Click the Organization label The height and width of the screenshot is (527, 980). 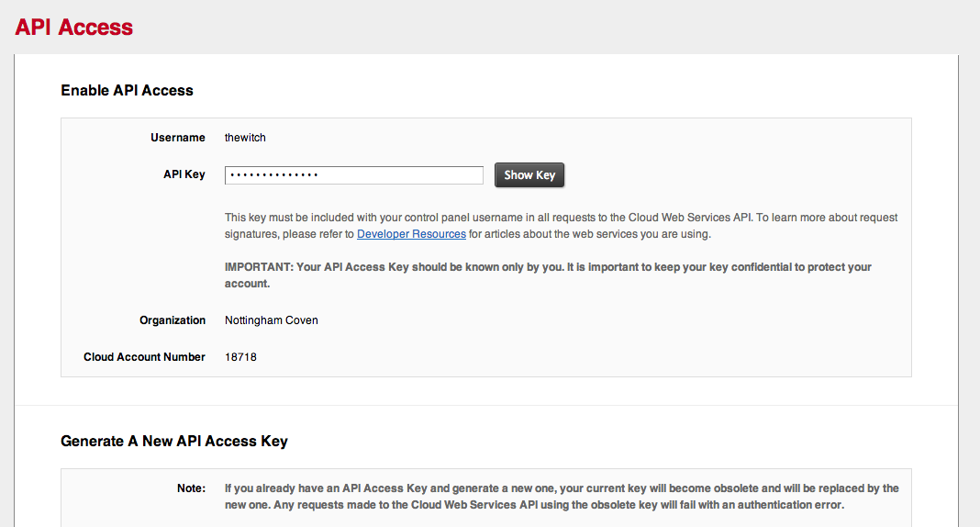pos(173,320)
